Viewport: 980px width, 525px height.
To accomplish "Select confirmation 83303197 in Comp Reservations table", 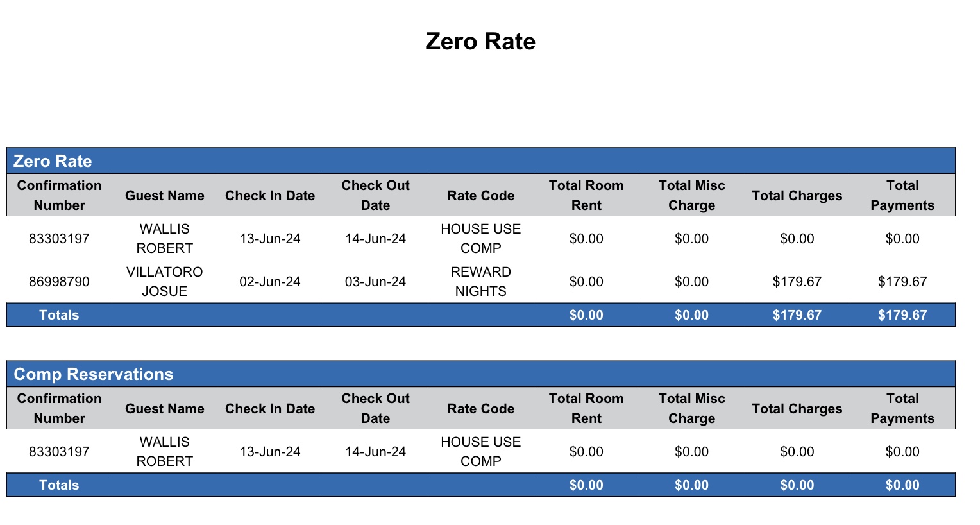I will coord(59,452).
